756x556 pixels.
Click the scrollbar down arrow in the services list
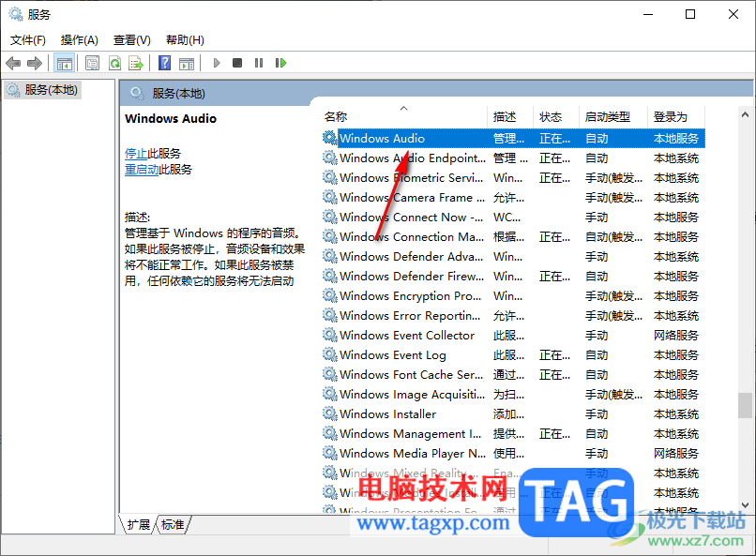(745, 505)
